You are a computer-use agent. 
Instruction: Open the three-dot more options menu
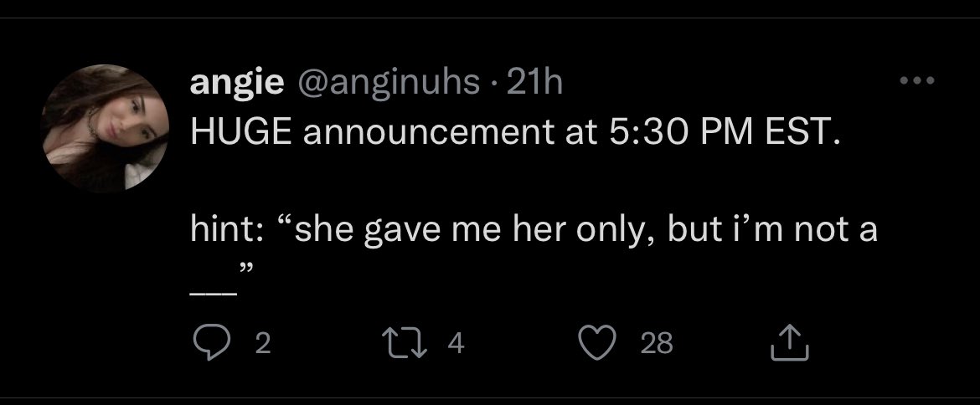[916, 82]
